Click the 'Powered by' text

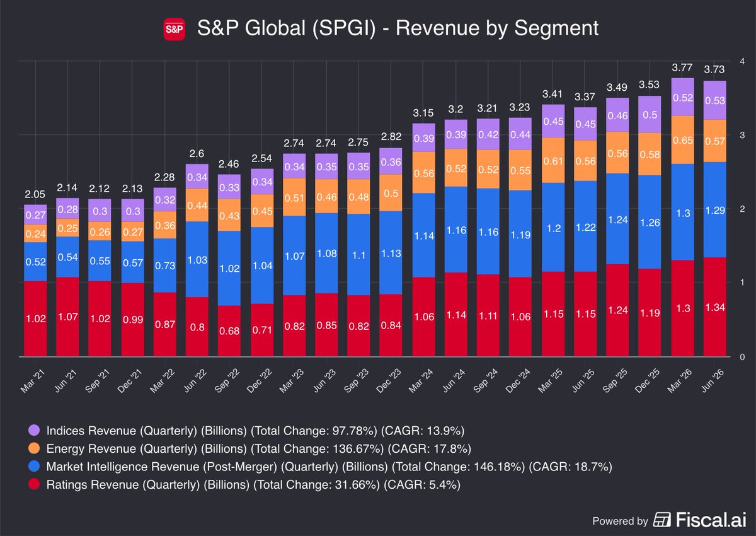pyautogui.click(x=620, y=521)
